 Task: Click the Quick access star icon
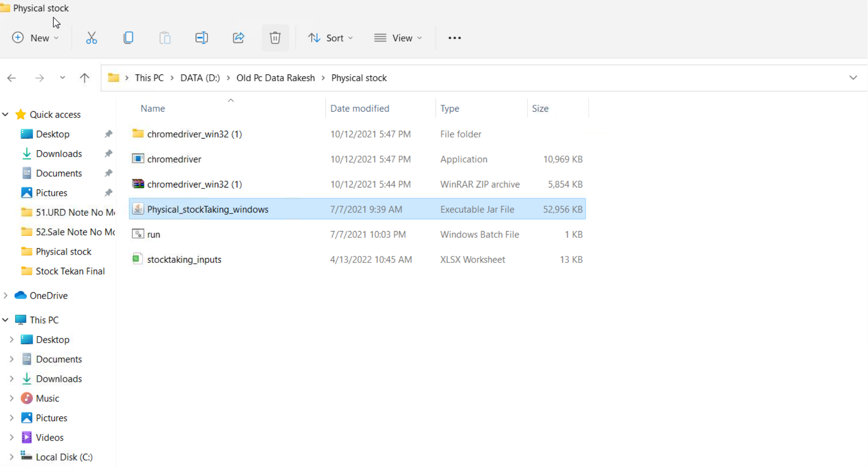point(21,114)
